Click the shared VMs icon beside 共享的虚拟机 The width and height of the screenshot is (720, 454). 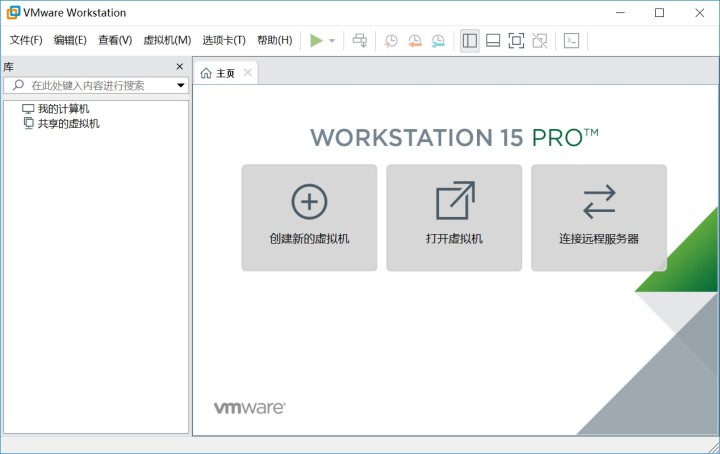point(28,123)
